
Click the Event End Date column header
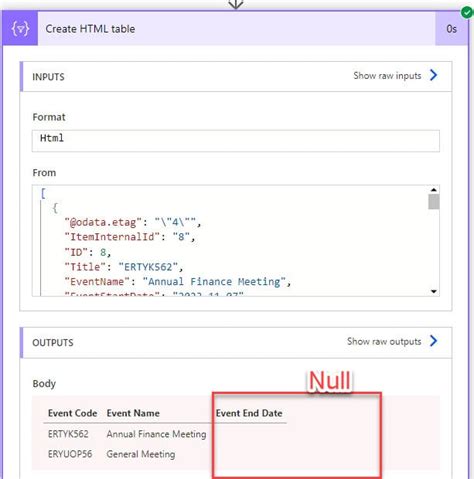(x=249, y=413)
